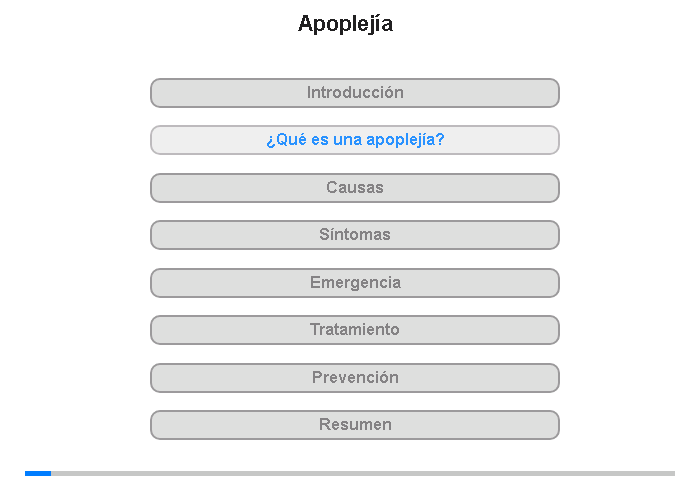Screen dimensions: 700x480
Task: Select the ¿Qué es una apoplejía? item
Action: pos(354,140)
